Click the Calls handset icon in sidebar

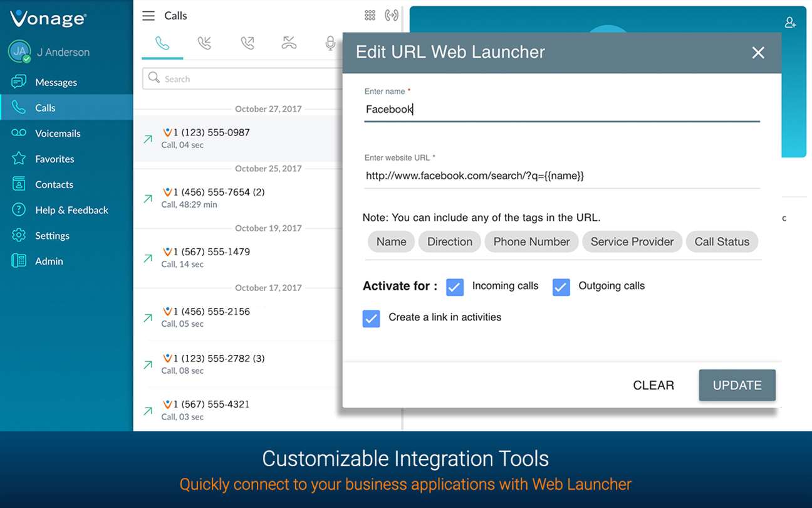point(19,107)
